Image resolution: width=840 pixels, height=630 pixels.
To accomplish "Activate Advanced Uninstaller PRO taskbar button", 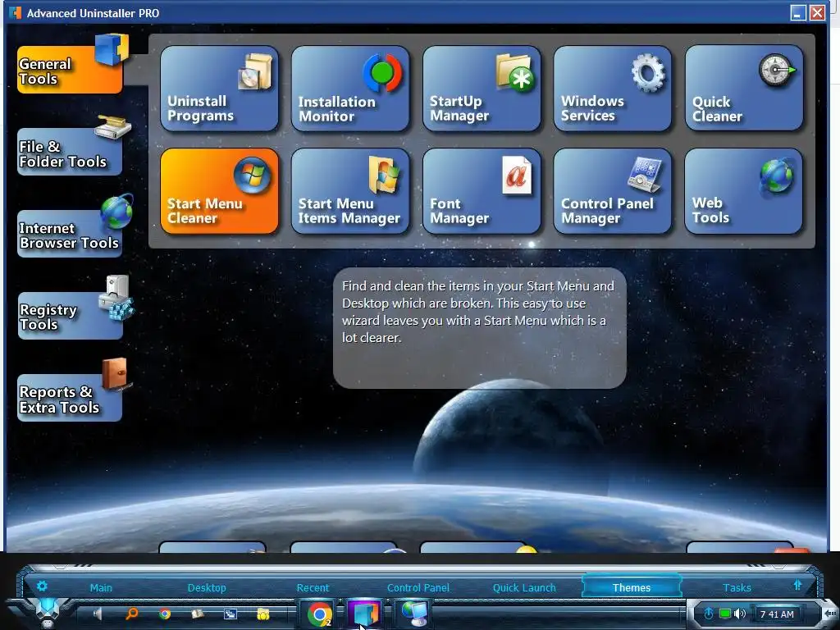I will (364, 614).
